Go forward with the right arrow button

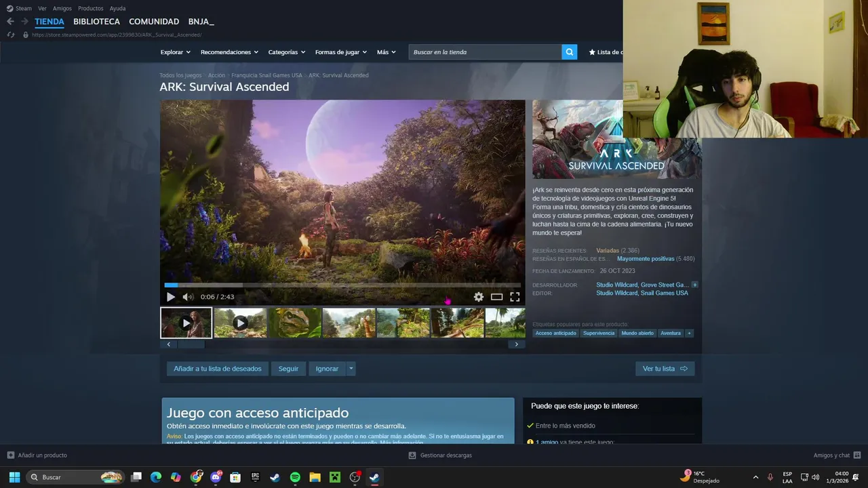(x=24, y=22)
